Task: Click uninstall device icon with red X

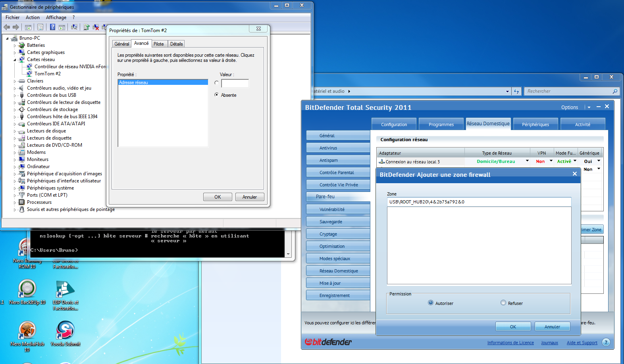Action: (96, 27)
